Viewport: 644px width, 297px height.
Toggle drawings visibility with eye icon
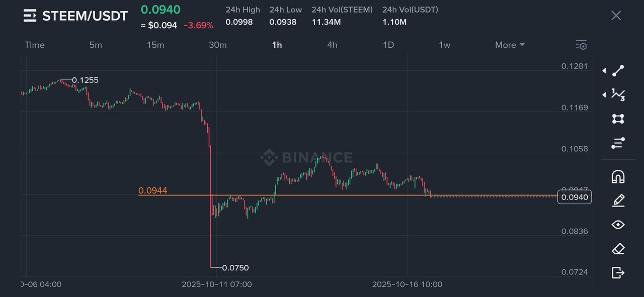pyautogui.click(x=618, y=225)
